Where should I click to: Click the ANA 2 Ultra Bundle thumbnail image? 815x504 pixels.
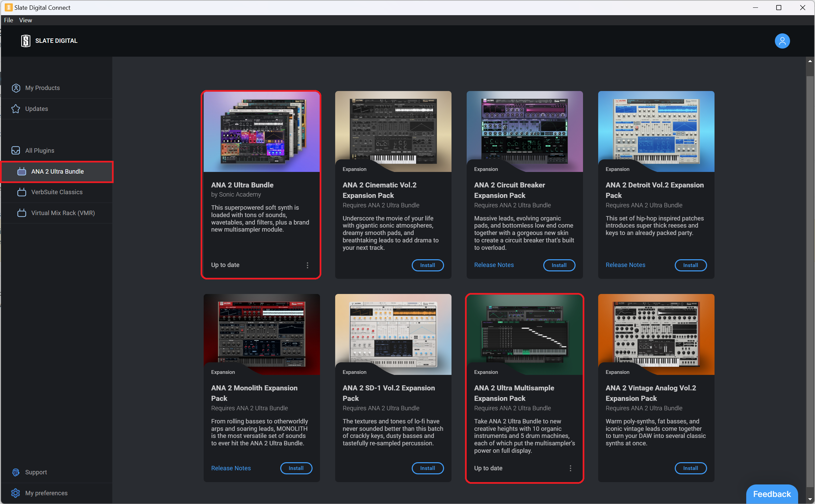tap(262, 131)
